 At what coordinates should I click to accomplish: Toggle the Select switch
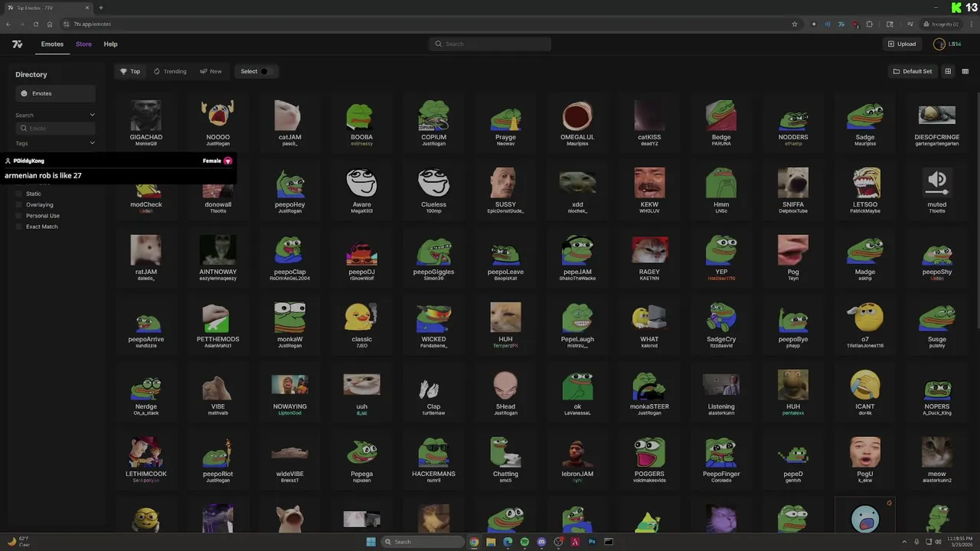tap(266, 71)
